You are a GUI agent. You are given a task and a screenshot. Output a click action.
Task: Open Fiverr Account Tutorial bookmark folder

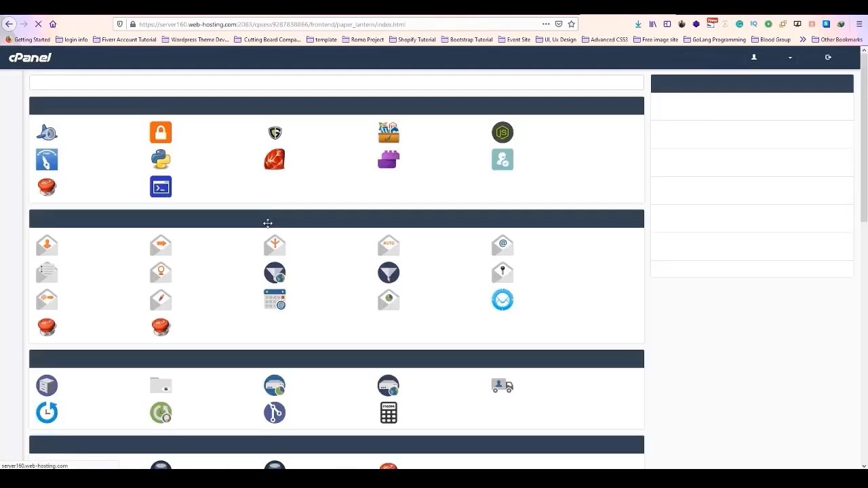[125, 39]
